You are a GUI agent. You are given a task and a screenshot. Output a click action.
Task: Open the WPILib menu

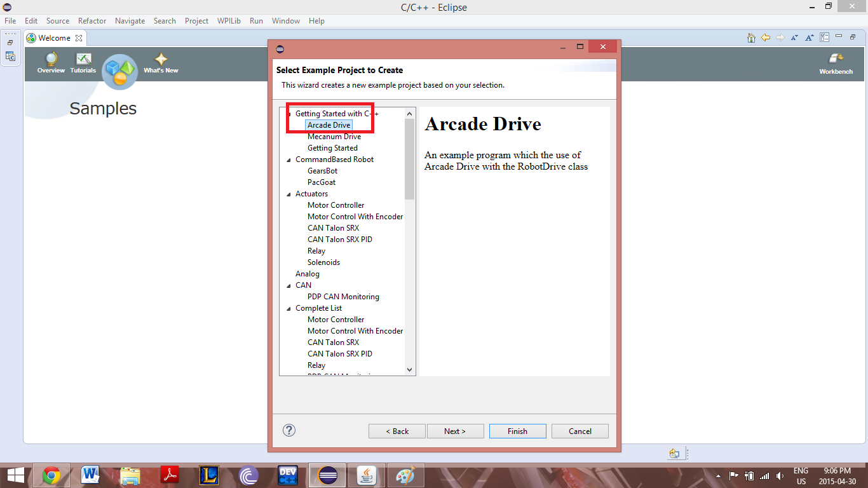229,21
